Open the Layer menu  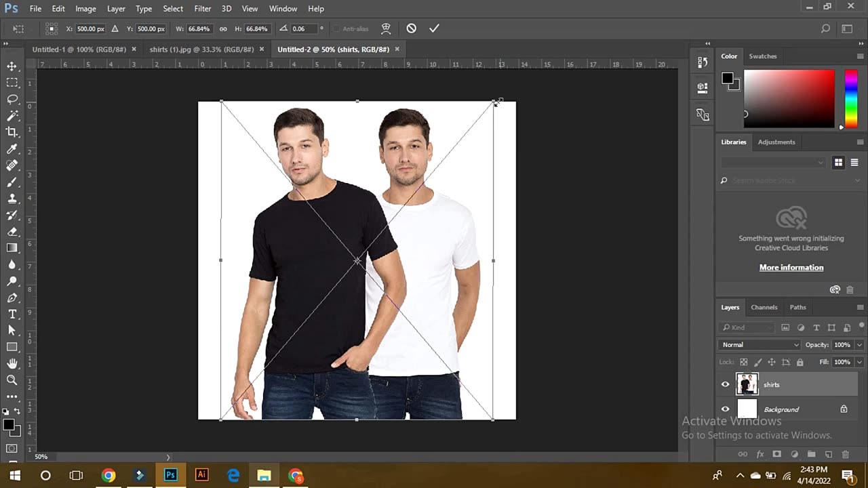coord(116,9)
